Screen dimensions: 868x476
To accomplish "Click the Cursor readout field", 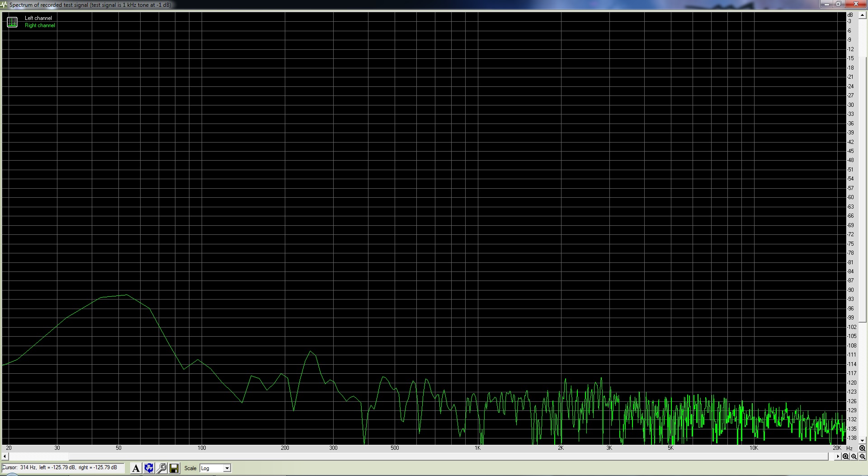I will click(63, 467).
